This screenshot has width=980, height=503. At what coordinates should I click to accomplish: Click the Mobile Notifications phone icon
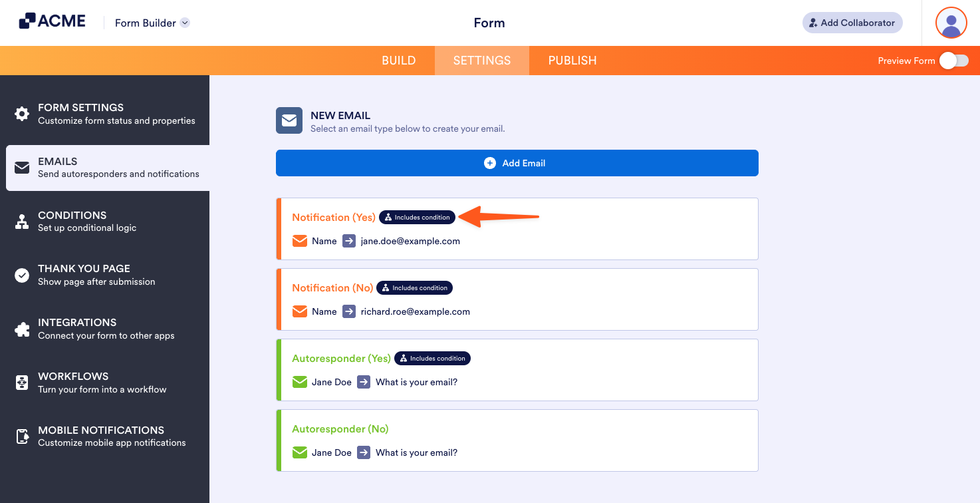pyautogui.click(x=22, y=436)
